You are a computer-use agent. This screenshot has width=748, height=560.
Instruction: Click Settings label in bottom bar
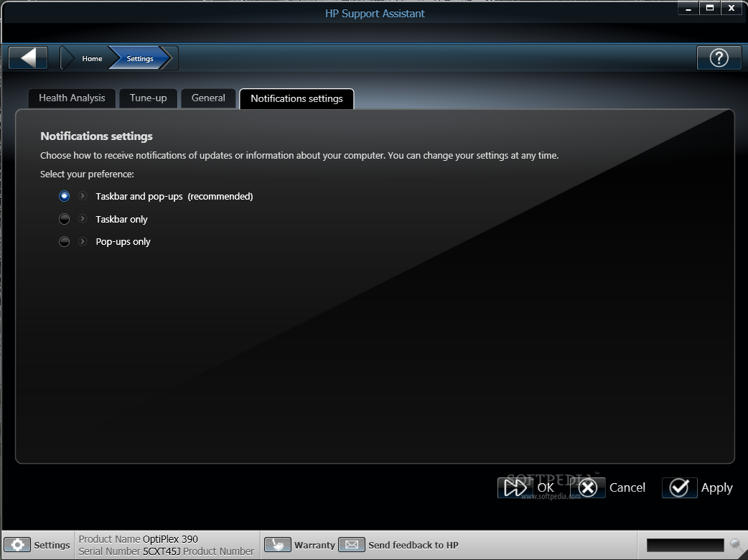[52, 545]
